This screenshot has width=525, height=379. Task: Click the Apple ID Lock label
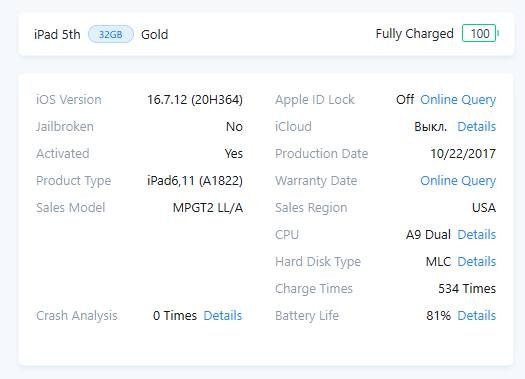pyautogui.click(x=315, y=100)
